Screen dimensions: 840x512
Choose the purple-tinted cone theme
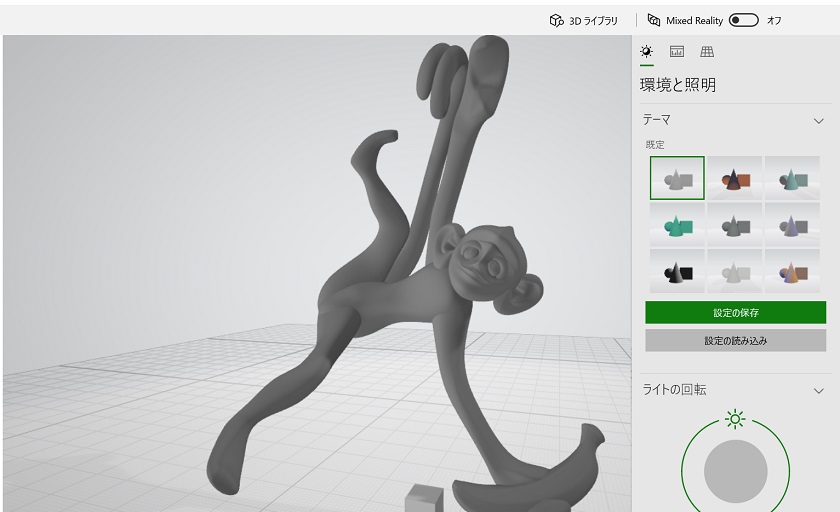point(793,224)
